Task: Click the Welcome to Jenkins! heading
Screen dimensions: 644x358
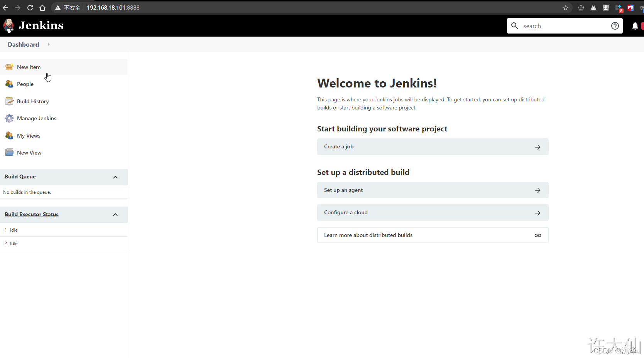Action: [377, 83]
